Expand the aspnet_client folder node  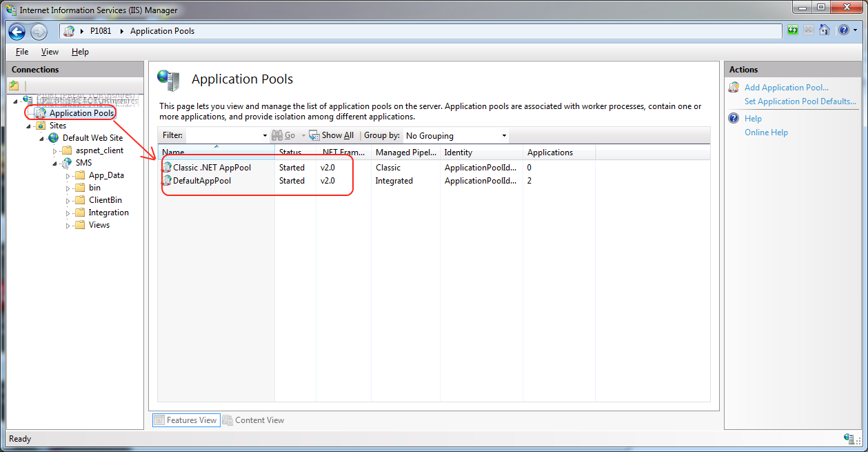(x=54, y=151)
